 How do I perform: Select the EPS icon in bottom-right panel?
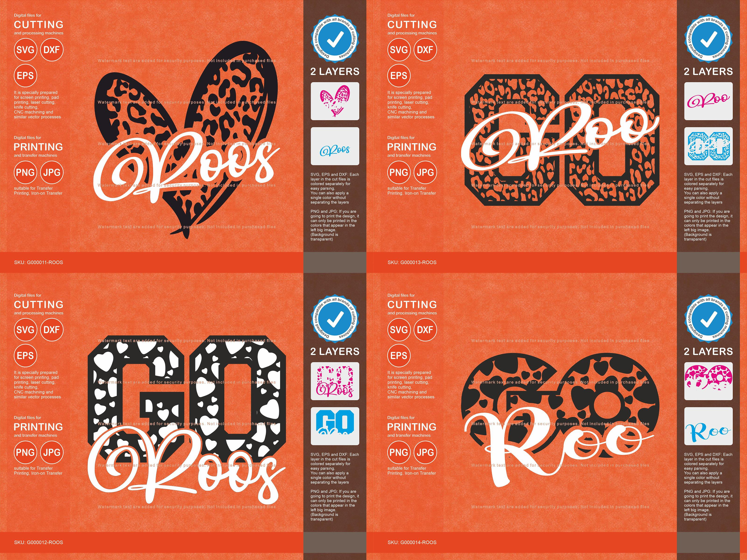coord(399,355)
